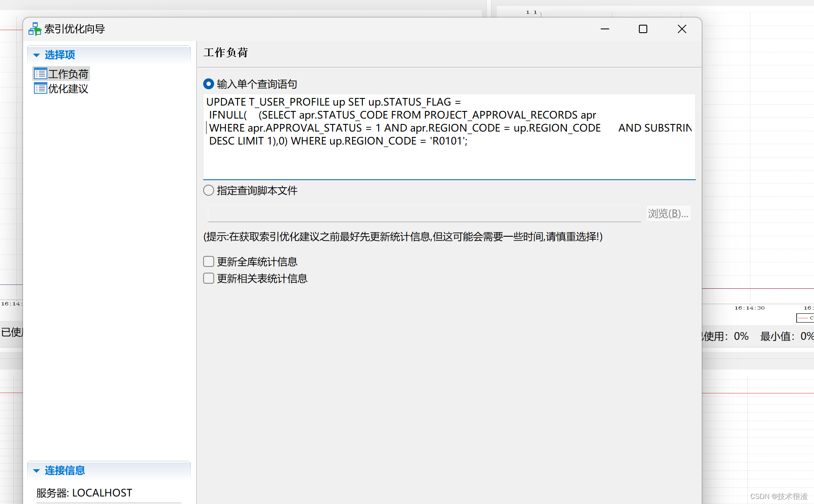The image size is (814, 504).
Task: Click the 服务器: LOCALHOST text
Action: pyautogui.click(x=84, y=493)
